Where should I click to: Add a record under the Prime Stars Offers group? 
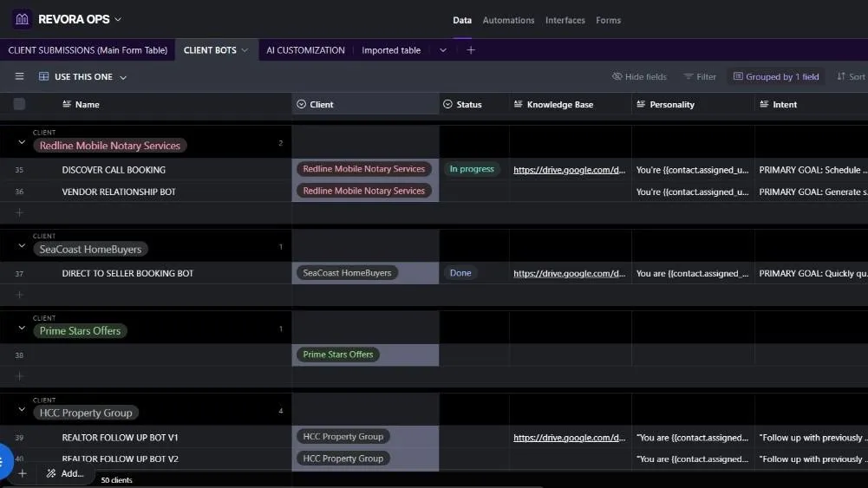tap(19, 376)
